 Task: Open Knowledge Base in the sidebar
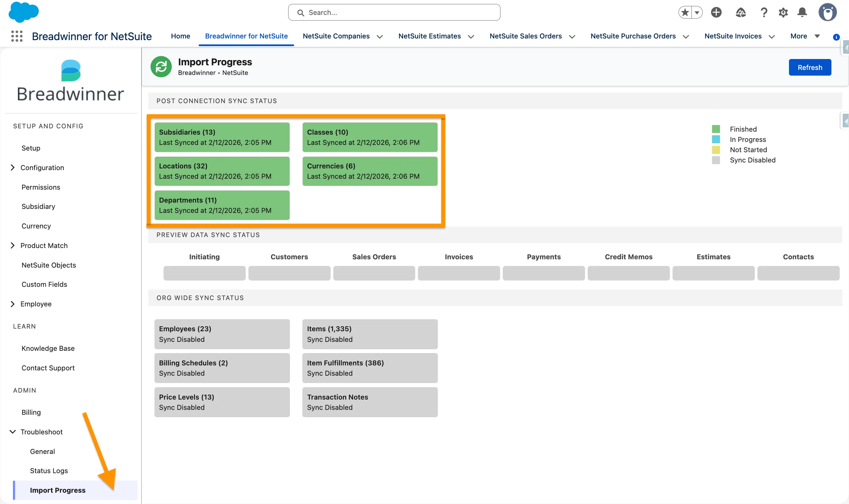pyautogui.click(x=48, y=348)
